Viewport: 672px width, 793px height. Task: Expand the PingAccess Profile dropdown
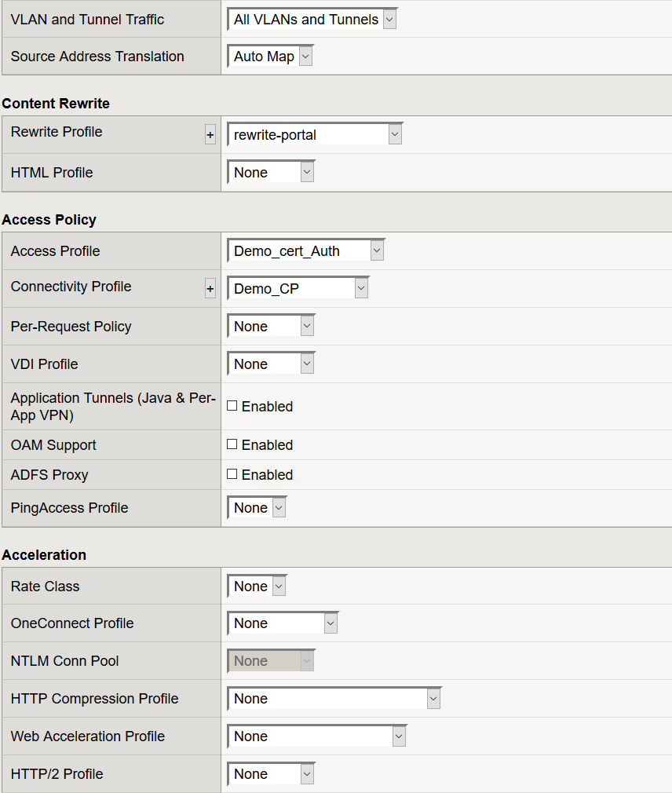pos(257,507)
